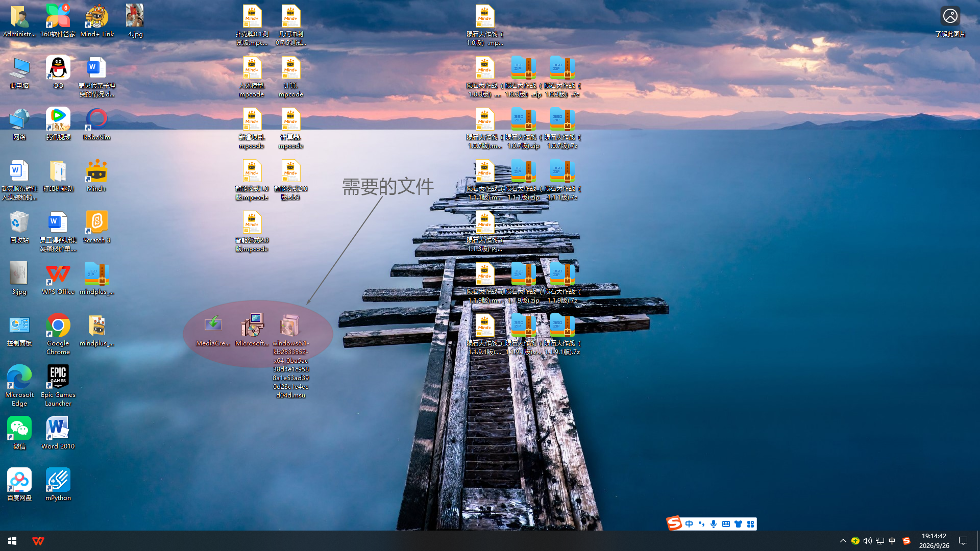Image resolution: width=980 pixels, height=551 pixels.
Task: Launch the WPS Office desktop shortcut
Action: pyautogui.click(x=58, y=279)
